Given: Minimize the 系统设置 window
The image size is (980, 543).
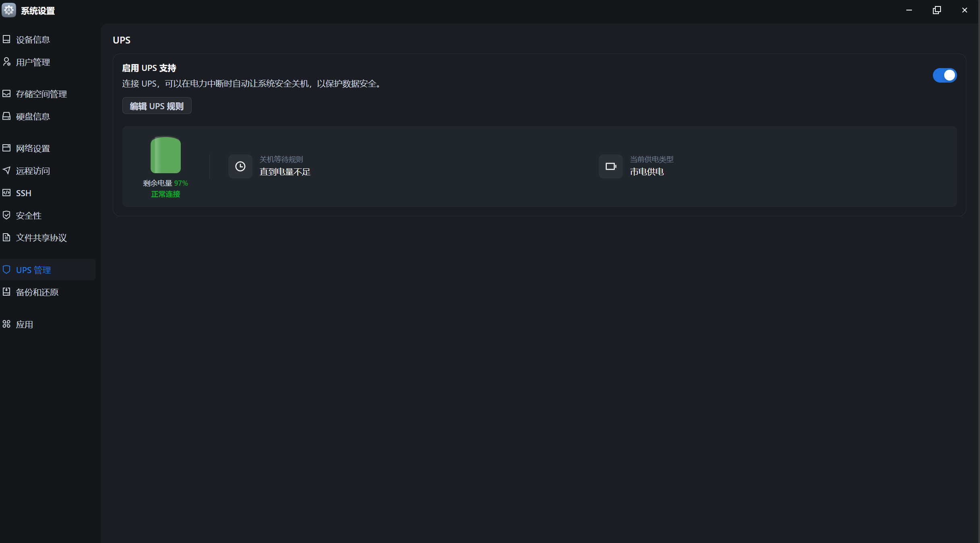Looking at the screenshot, I should point(909,10).
